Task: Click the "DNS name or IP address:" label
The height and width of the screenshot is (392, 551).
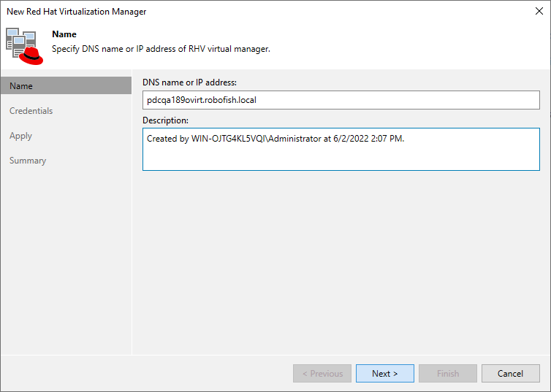Action: point(189,82)
